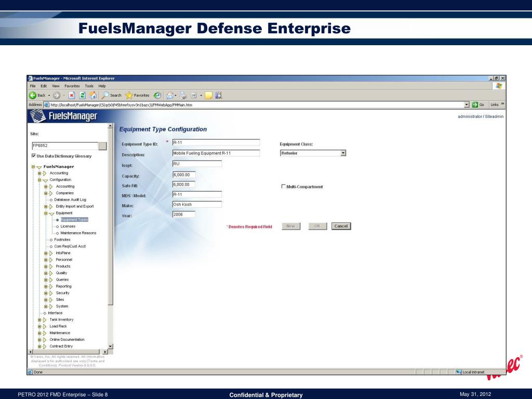Open the Equipment Class dropdown
Viewport: 532px width, 399px height.
tap(313, 153)
